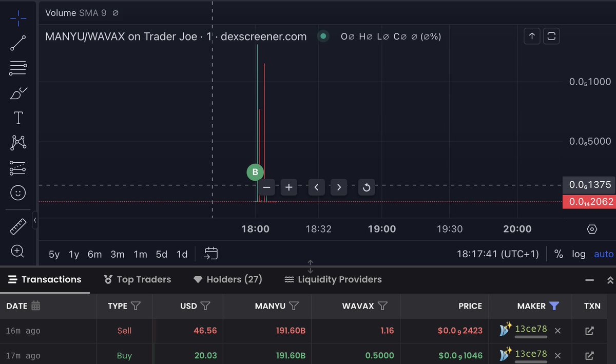Open Sell transaction in explorer

click(589, 331)
